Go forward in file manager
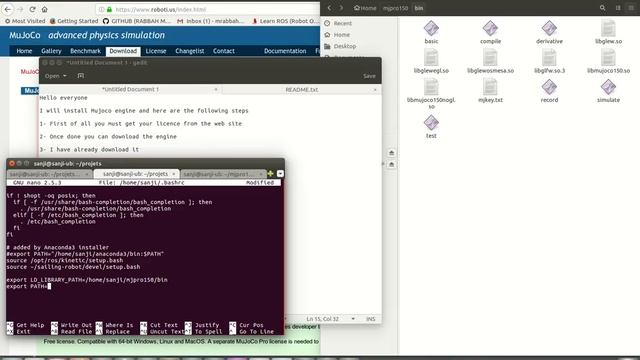Image resolution: width=640 pixels, height=360 pixels. pyautogui.click(x=341, y=8)
